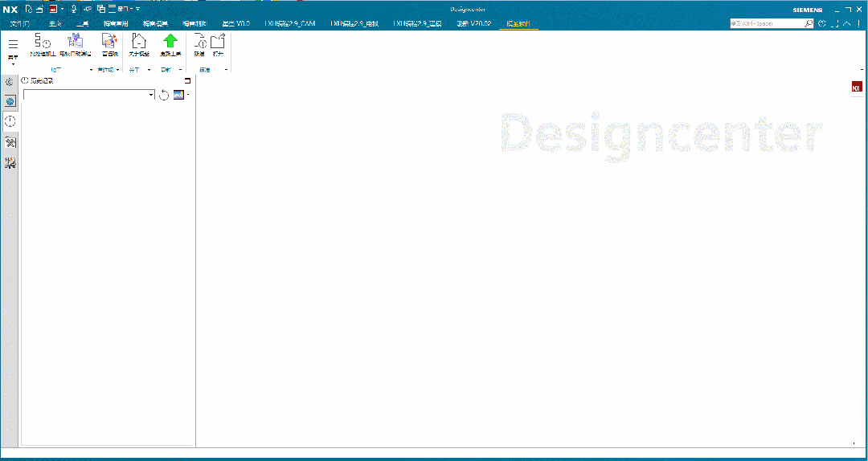Click the third ribbon icon with colored sheet
Screen dimensions: 868x461
pyautogui.click(x=109, y=46)
